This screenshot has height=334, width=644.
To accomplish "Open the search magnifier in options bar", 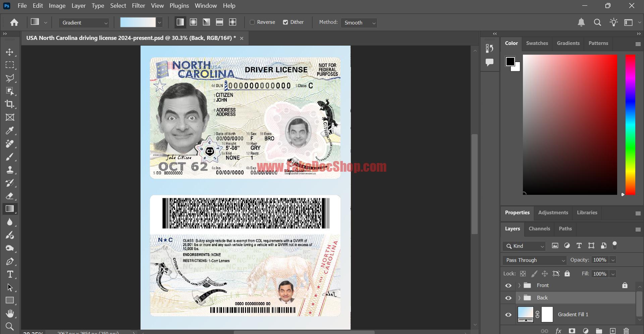I will pos(597,22).
